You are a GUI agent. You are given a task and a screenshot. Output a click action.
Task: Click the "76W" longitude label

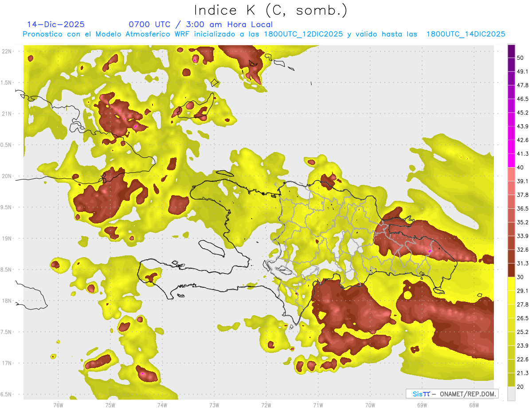pyautogui.click(x=58, y=405)
